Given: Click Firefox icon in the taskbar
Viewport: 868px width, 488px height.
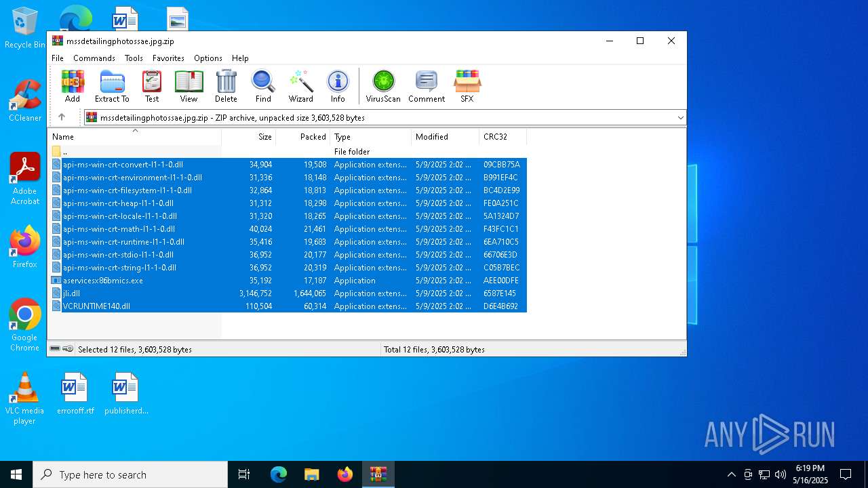Looking at the screenshot, I should (x=345, y=474).
